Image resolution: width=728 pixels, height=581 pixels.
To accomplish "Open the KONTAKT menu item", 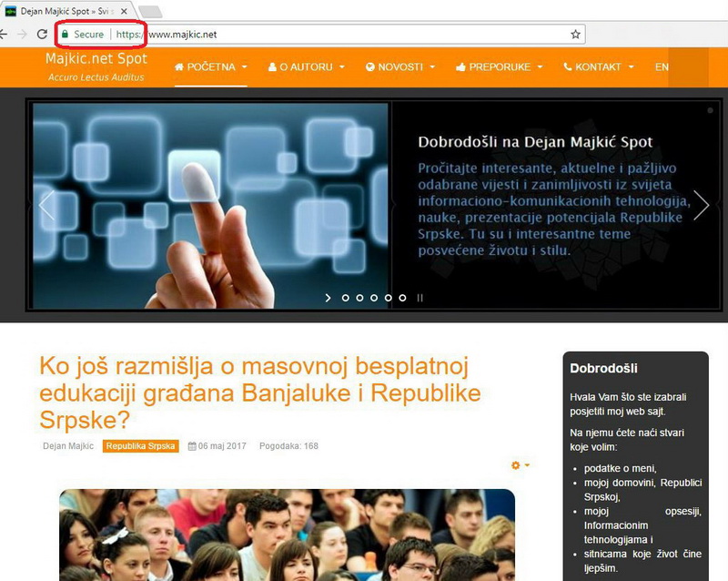I will point(598,67).
